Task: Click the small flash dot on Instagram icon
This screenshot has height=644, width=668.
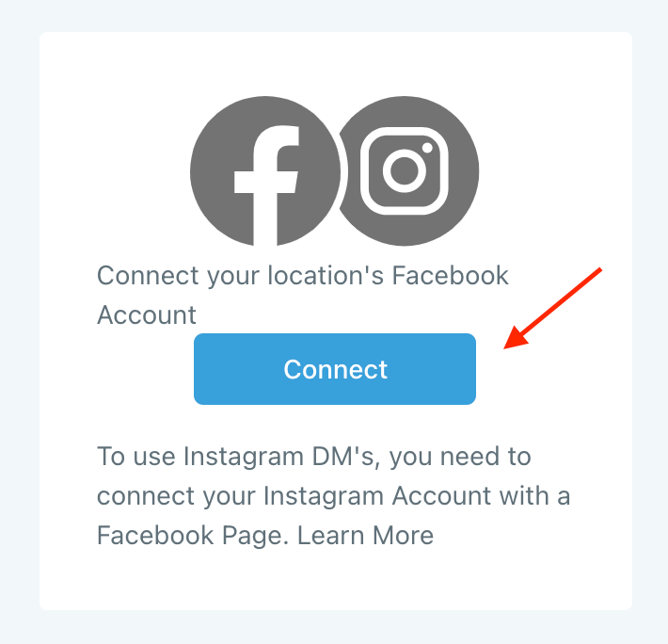Action: pyautogui.click(x=427, y=148)
